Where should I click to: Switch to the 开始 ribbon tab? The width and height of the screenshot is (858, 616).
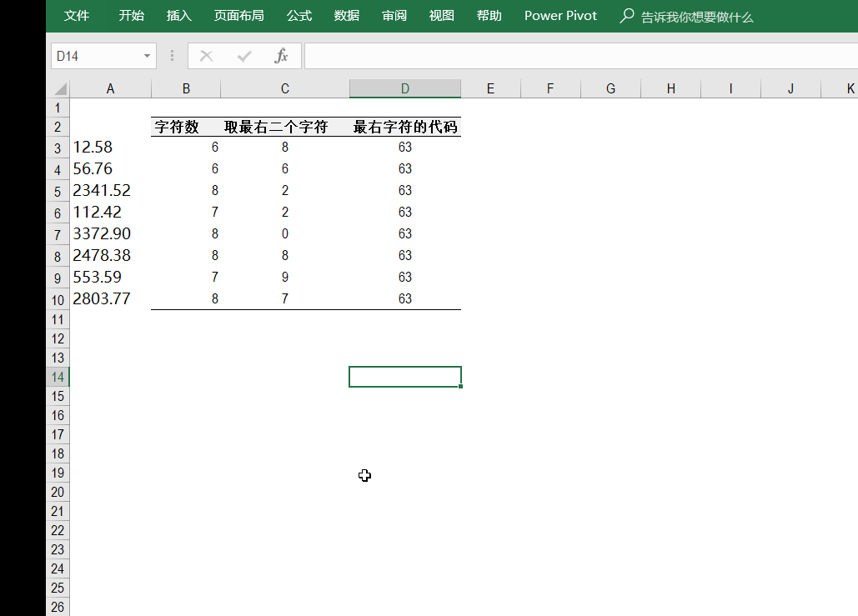pyautogui.click(x=131, y=16)
